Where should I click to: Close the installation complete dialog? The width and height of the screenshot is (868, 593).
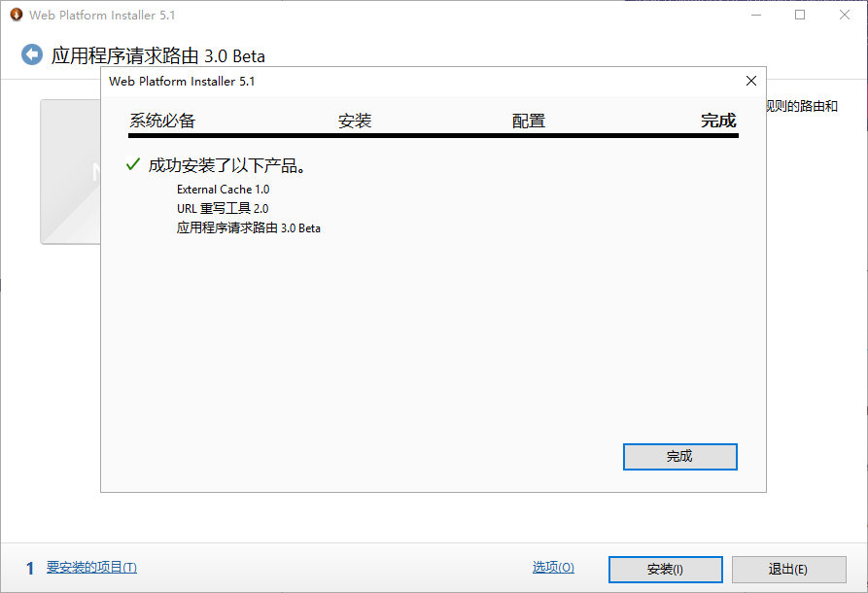click(751, 81)
